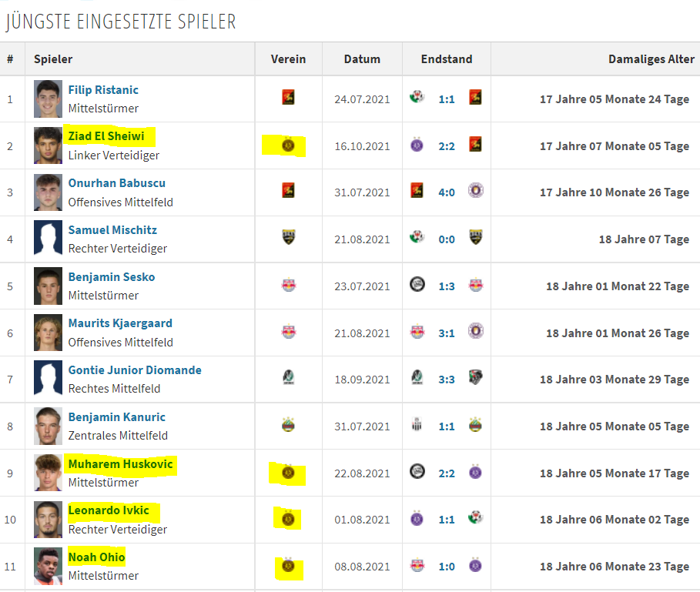Click the highlighted club crest beside Noah Ohio
700x592 pixels.
[x=288, y=566]
